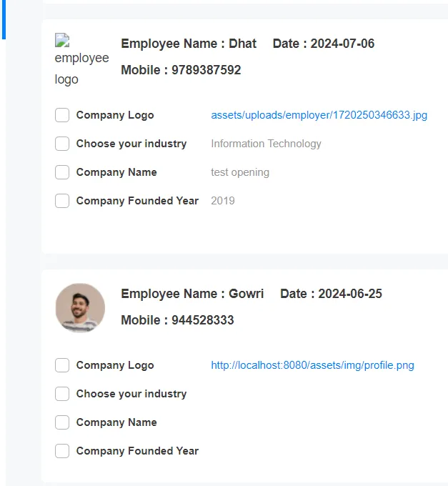Tick Company Name checkbox in Gowri's card
448x486 pixels.
tap(62, 422)
